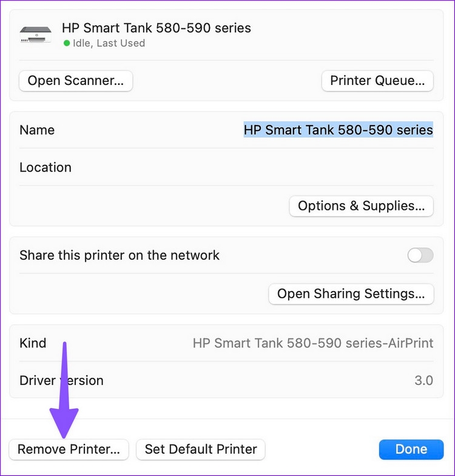Image resolution: width=455 pixels, height=476 pixels.
Task: Click the driver version number 3.0
Action: (423, 381)
